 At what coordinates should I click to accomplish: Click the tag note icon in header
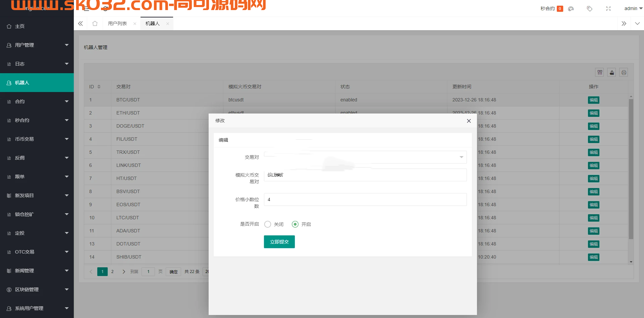tap(589, 9)
